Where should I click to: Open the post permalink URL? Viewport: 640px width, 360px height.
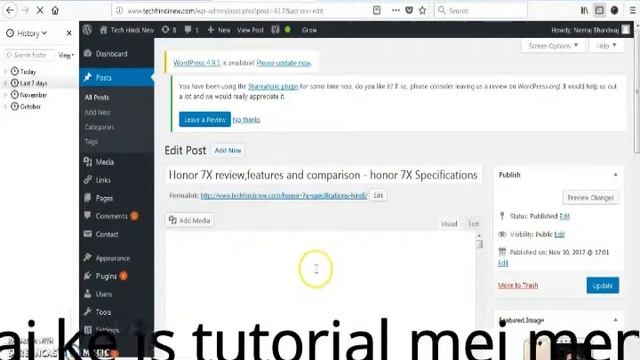284,196
